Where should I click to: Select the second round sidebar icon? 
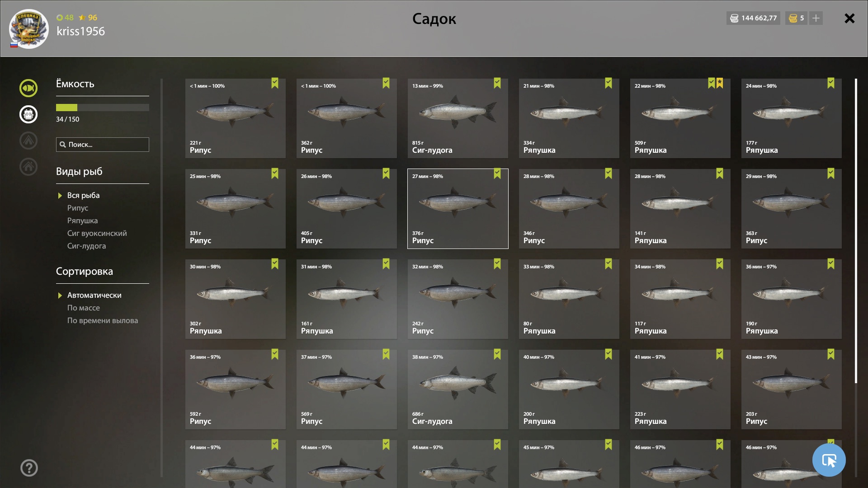pyautogui.click(x=28, y=114)
